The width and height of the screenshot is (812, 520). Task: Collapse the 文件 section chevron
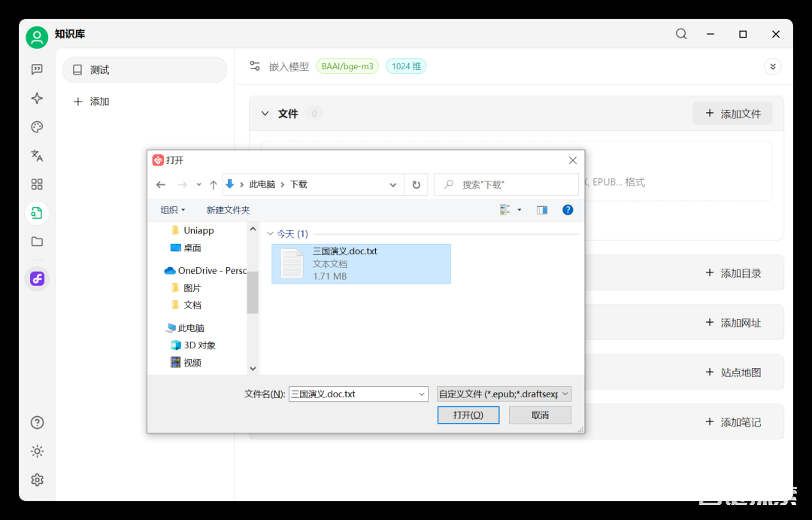pyautogui.click(x=265, y=114)
